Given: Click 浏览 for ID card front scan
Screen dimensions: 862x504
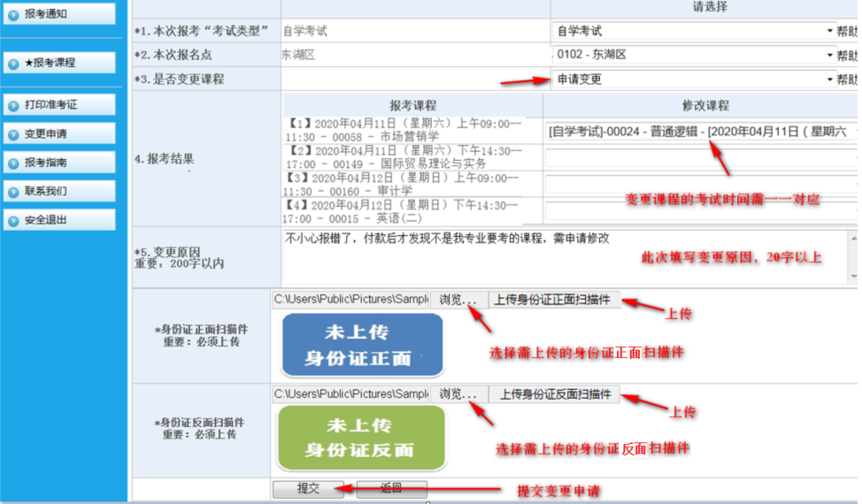Looking at the screenshot, I should (458, 299).
